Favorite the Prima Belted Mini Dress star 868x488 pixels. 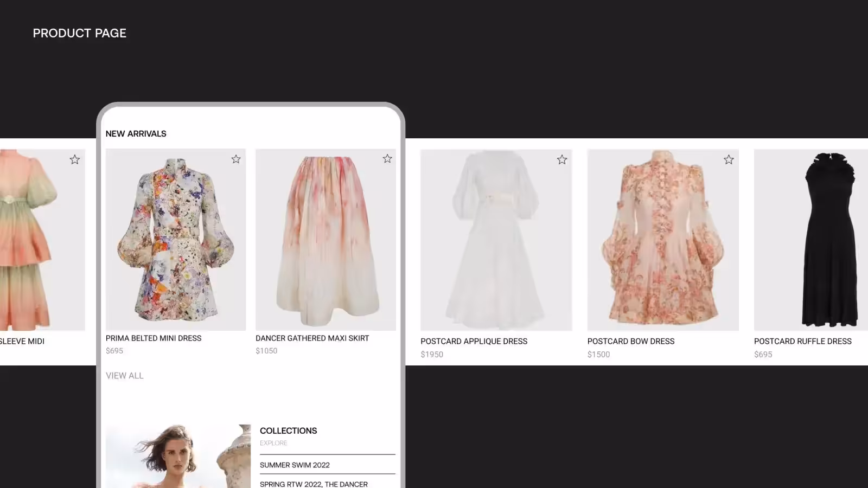(x=236, y=159)
